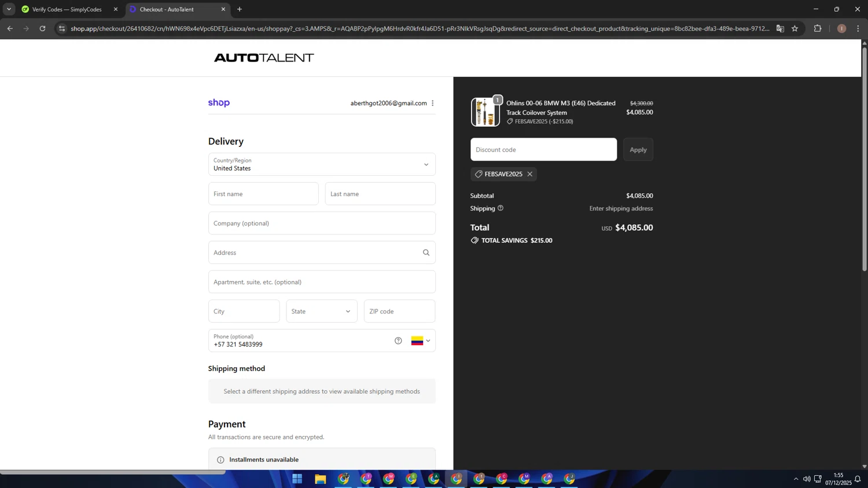This screenshot has height=488, width=868.
Task: Click the ZIP code field
Action: [x=399, y=311]
